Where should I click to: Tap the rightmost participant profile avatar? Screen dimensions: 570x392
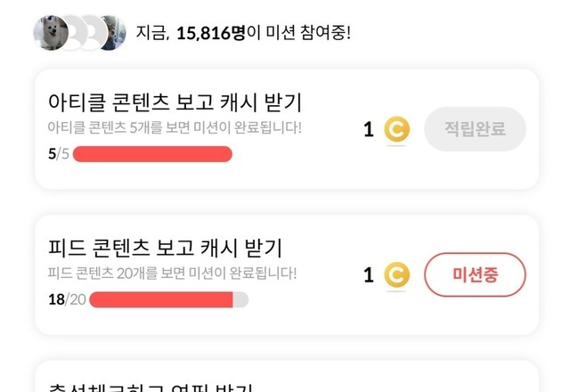pos(109,33)
